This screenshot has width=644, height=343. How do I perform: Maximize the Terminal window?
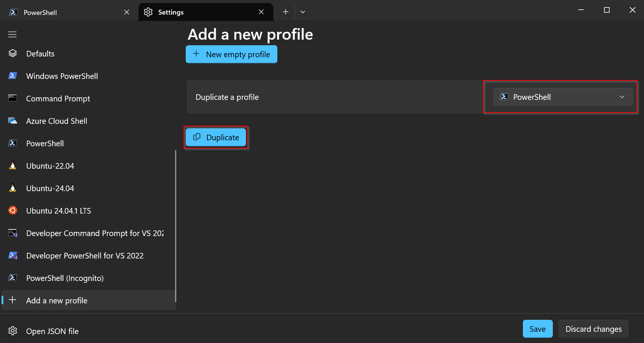[x=607, y=10]
